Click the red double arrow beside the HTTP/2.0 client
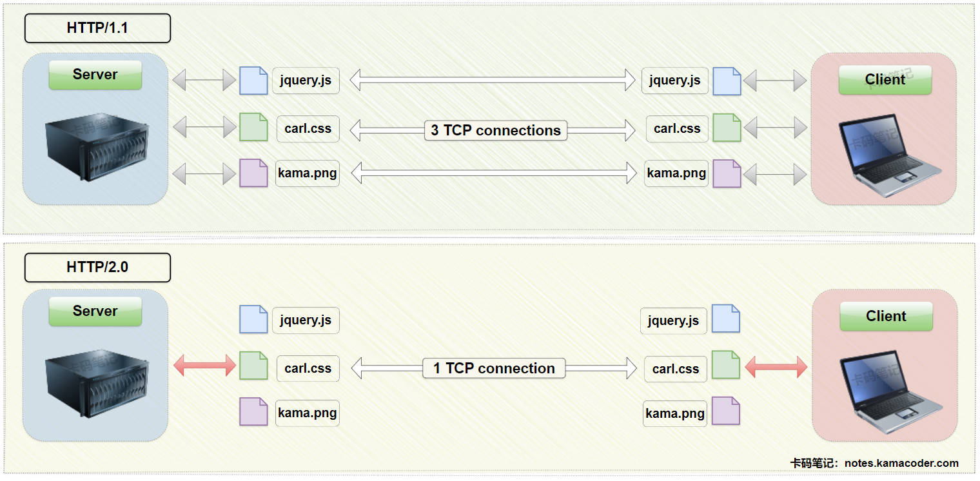980x481 pixels. 776,367
